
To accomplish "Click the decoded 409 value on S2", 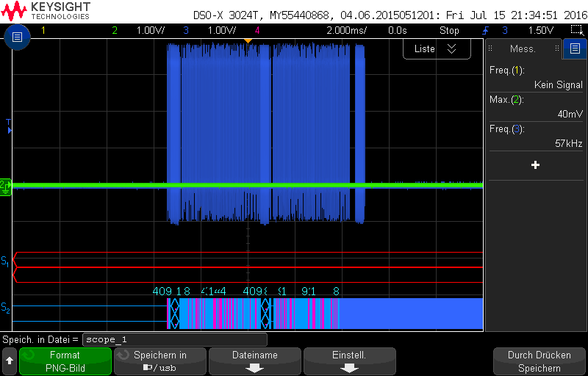I will coord(162,292).
